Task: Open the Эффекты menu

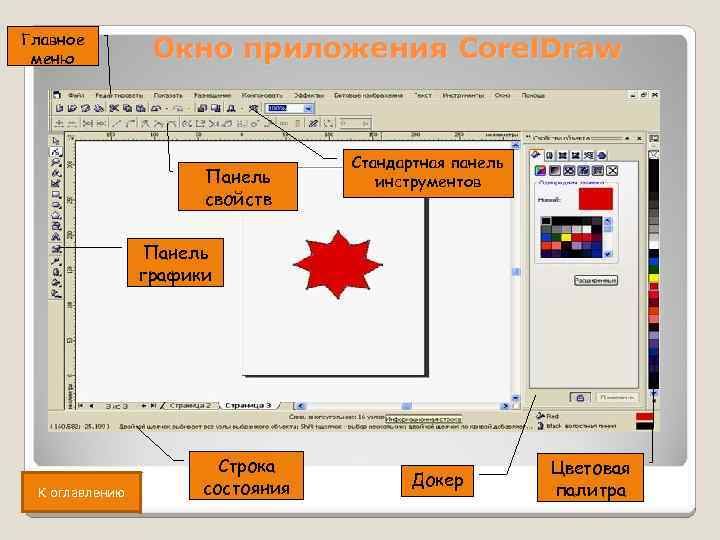Action: [x=309, y=96]
